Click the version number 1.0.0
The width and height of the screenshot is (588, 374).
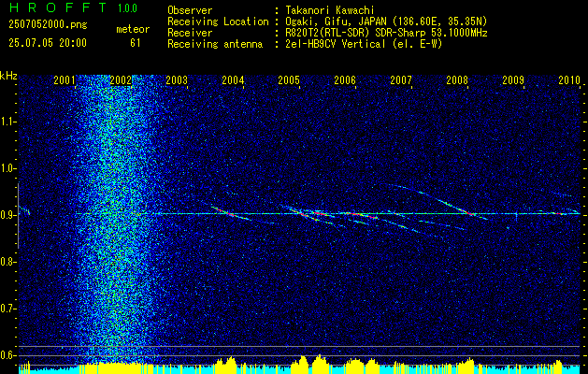coord(127,7)
